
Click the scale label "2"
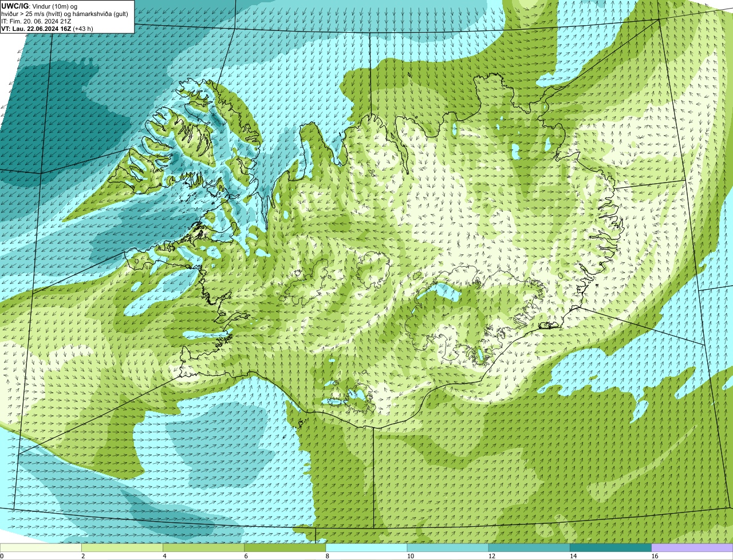[83, 556]
